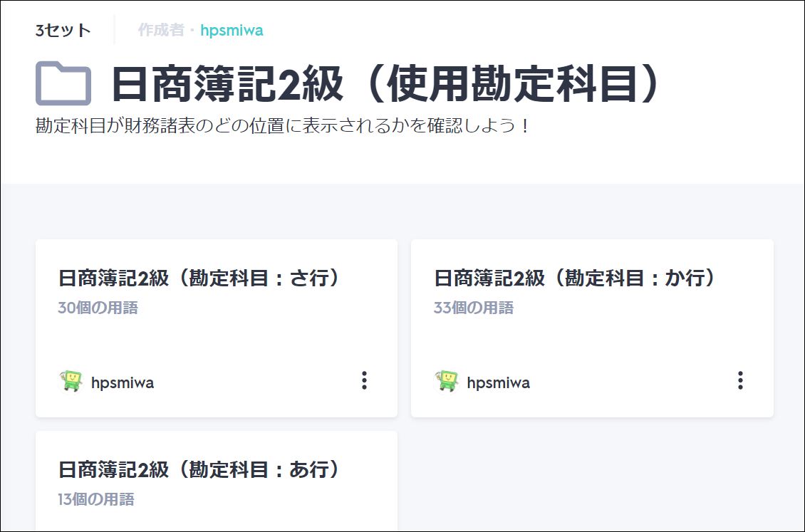
Task: Click the 作成者 label
Action: (x=161, y=31)
